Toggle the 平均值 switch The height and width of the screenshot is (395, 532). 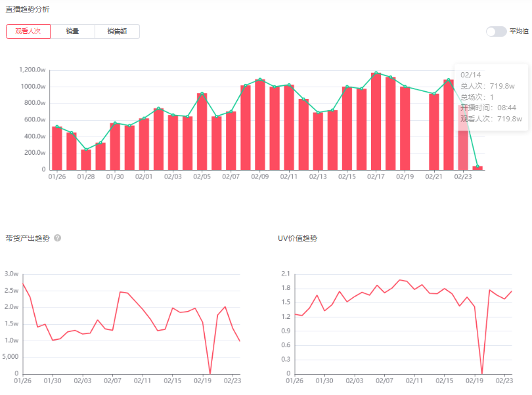point(496,31)
